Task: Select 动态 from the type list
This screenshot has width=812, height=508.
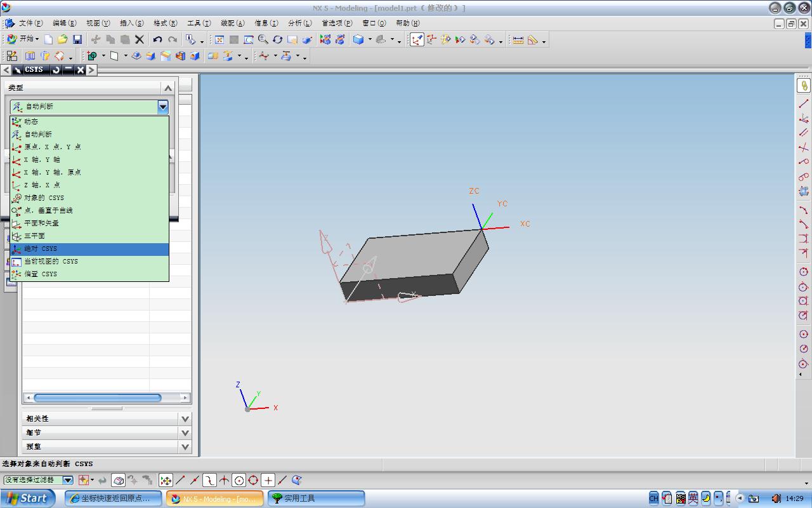Action: tap(89, 121)
